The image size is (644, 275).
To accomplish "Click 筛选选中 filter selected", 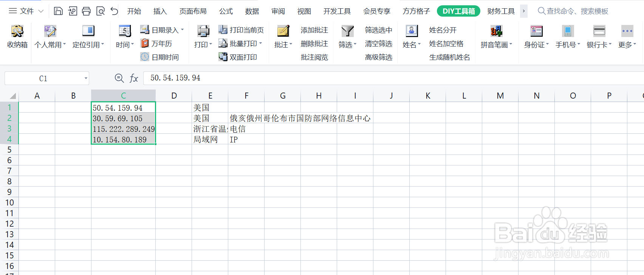I will click(379, 30).
